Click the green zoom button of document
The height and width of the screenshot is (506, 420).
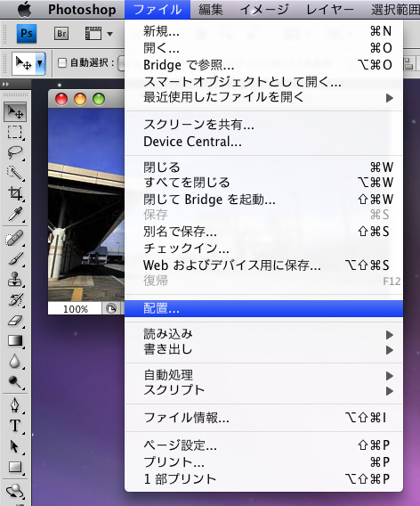click(x=99, y=99)
